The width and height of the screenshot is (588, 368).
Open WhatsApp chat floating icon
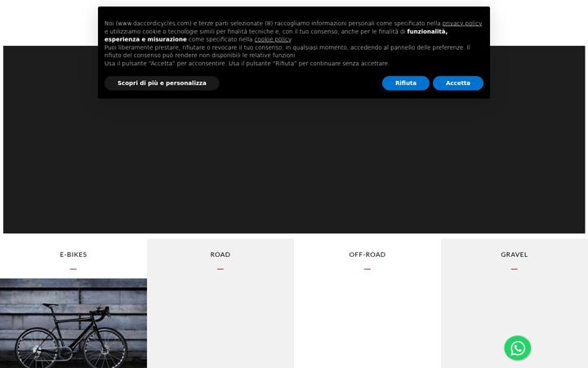click(x=517, y=348)
